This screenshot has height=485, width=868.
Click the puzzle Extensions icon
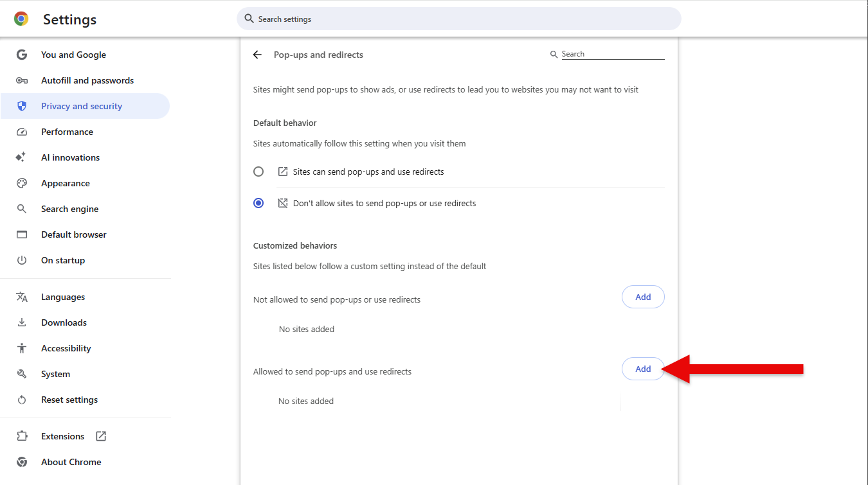[x=22, y=436]
